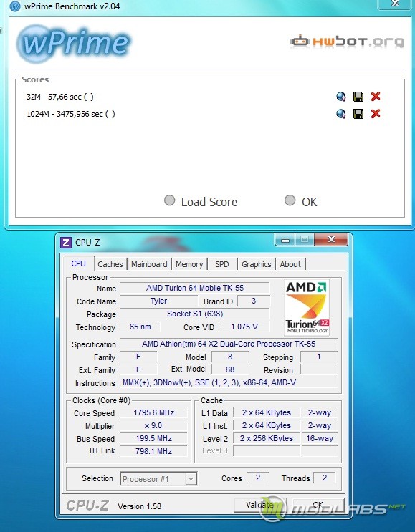Delete the 32M score with red X
This screenshot has width=415, height=532.
376,97
